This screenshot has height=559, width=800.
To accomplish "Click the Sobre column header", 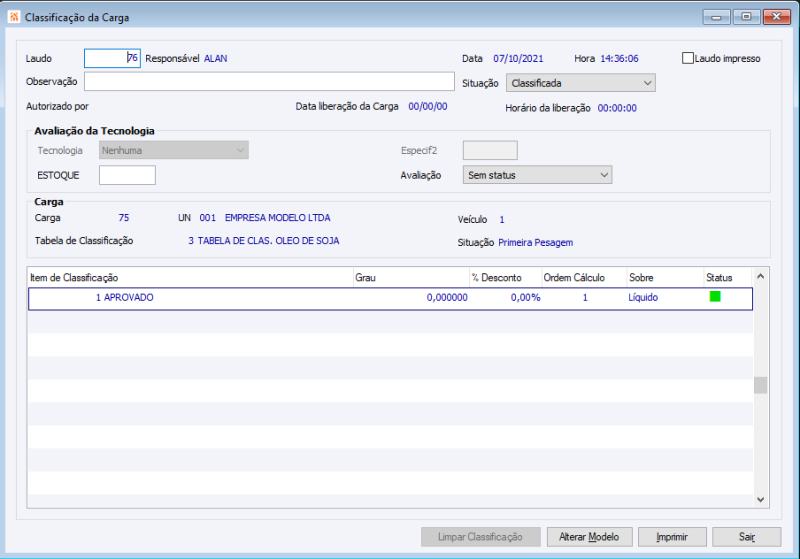I will pos(665,277).
